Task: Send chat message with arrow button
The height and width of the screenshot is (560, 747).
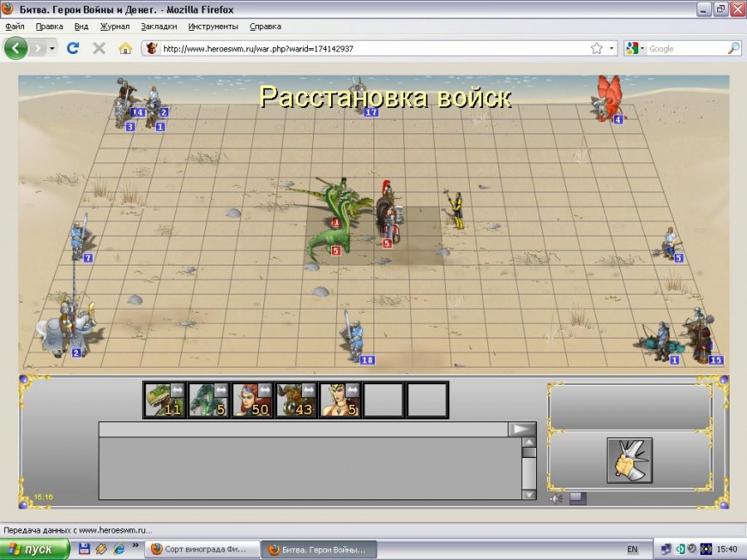Action: coord(522,429)
